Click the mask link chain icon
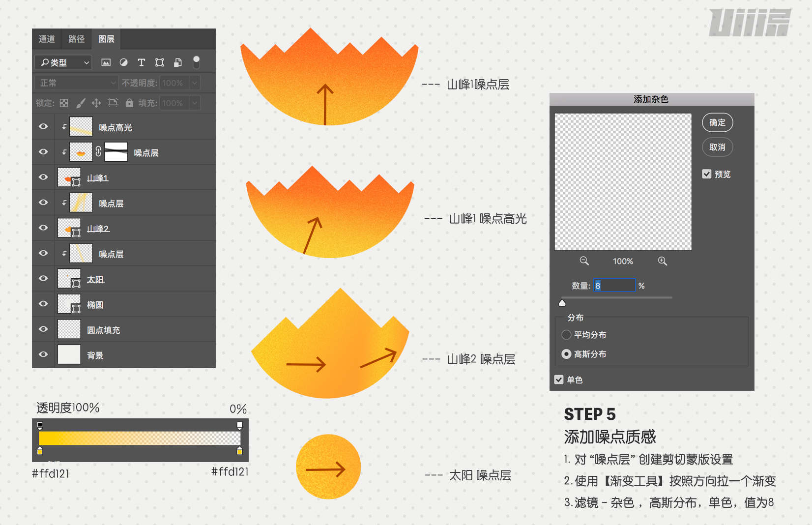Screen dimensions: 812x525 coord(98,152)
